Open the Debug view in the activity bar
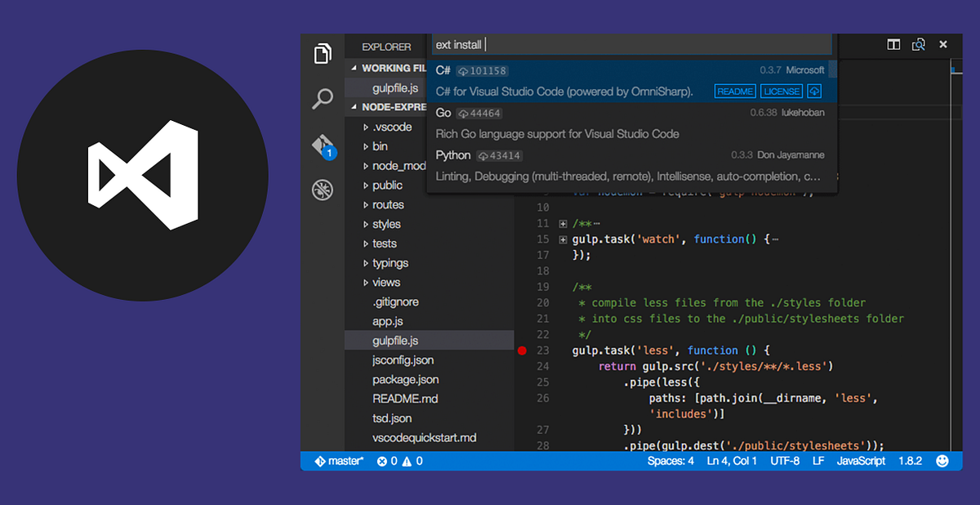The width and height of the screenshot is (980, 505). coord(322,189)
